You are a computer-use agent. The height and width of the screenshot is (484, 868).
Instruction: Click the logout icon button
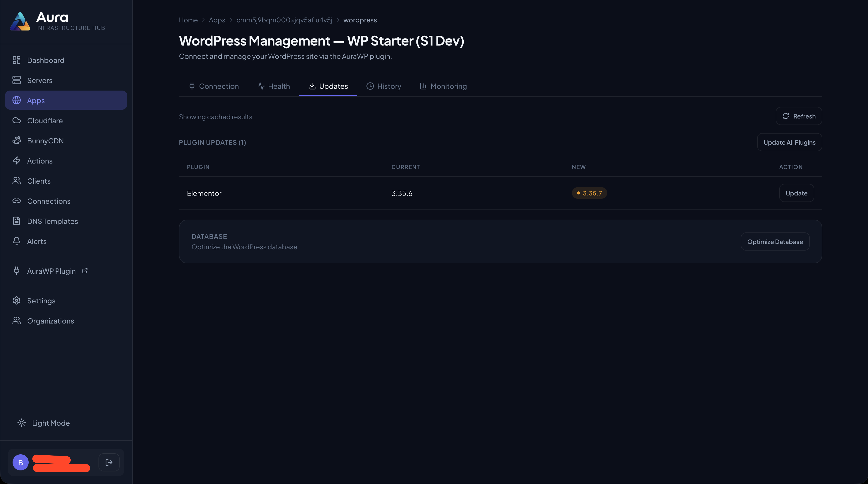pos(109,462)
